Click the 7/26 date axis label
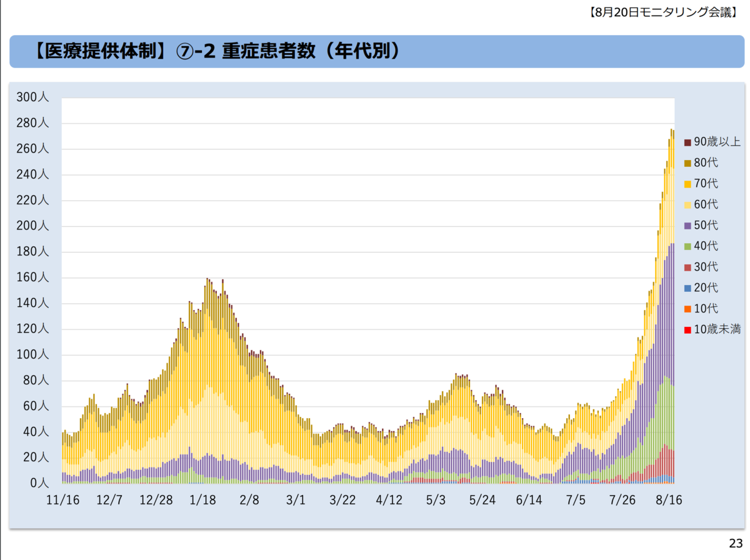Image resolution: width=750 pixels, height=560 pixels. pyautogui.click(x=622, y=501)
